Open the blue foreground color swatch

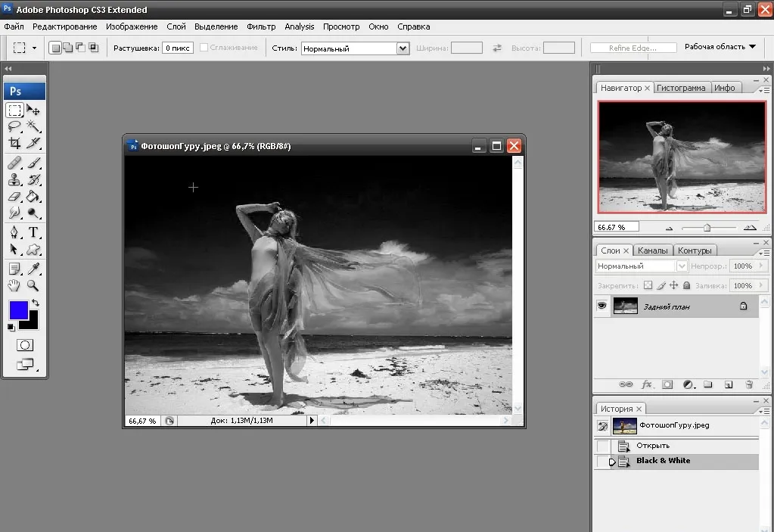coord(18,310)
